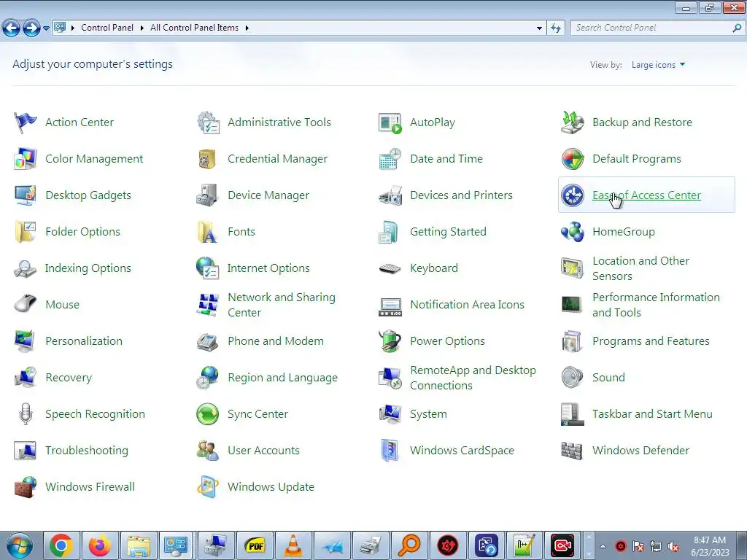The width and height of the screenshot is (747, 560).
Task: Open the Backup and Restore icon
Action: pyautogui.click(x=572, y=122)
